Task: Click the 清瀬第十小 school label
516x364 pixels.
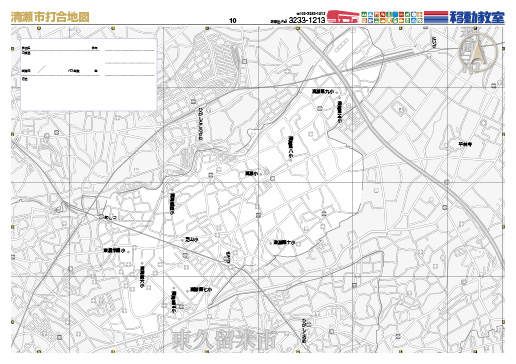Action: pyautogui.click(x=285, y=242)
